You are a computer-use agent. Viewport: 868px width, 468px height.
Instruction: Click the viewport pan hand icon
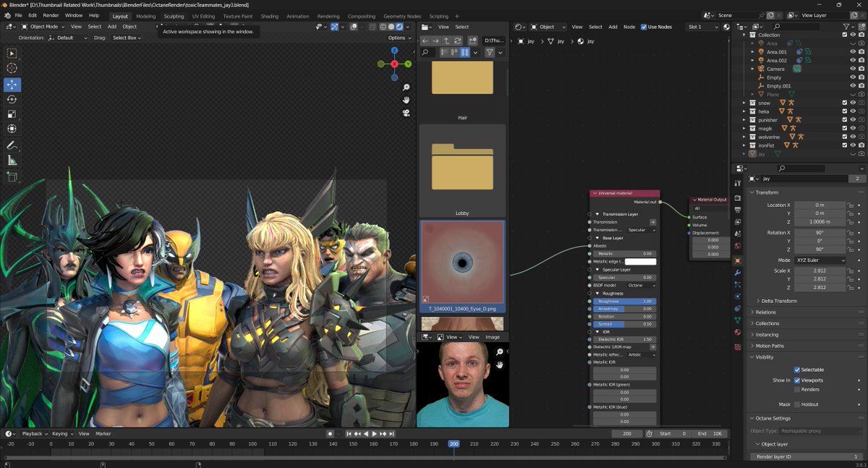407,100
